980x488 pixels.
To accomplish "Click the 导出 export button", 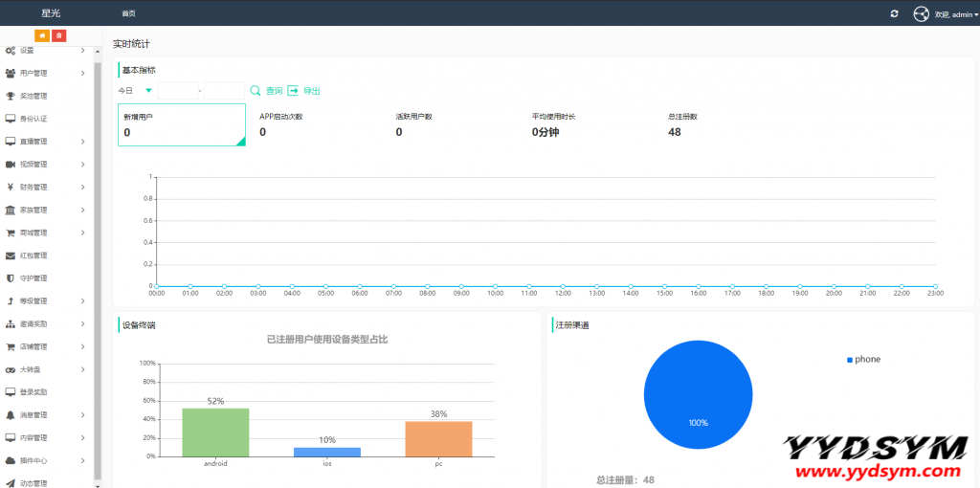I will [x=304, y=91].
